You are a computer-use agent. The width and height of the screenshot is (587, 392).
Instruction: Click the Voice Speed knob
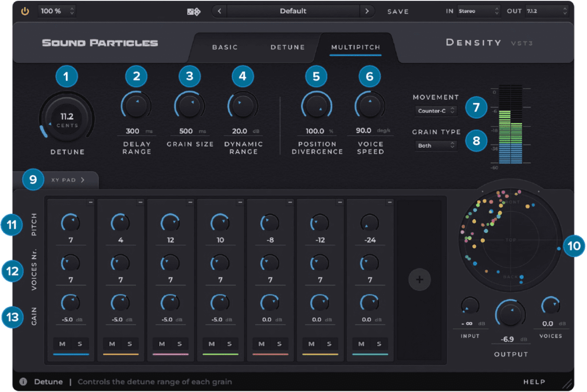370,106
